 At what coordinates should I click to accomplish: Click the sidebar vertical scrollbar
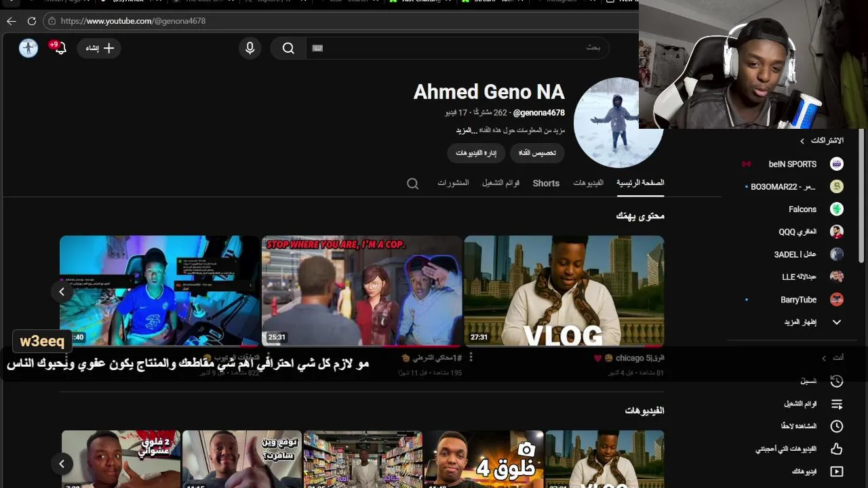(862, 197)
